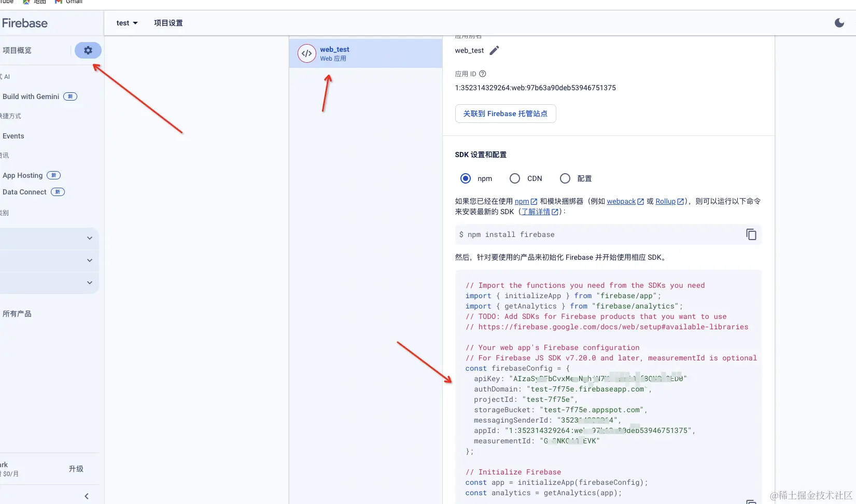Screen dimensions: 856x504
Task: Select web_test app code icon
Action: point(307,53)
